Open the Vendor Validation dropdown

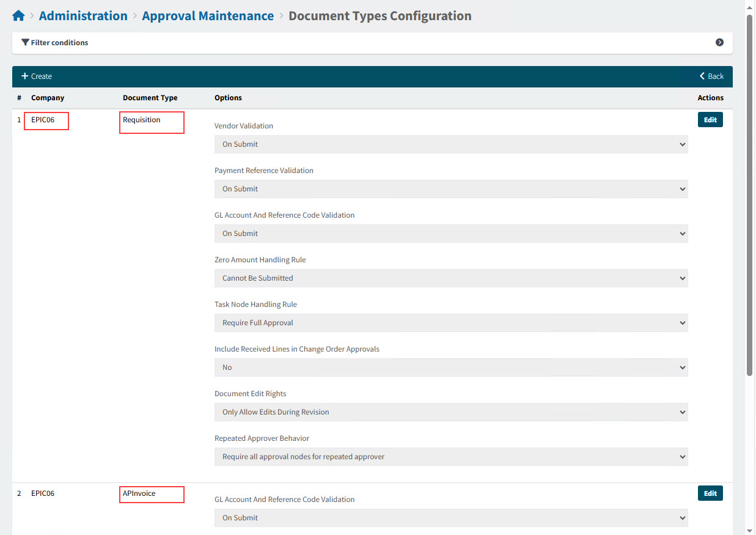(x=450, y=144)
